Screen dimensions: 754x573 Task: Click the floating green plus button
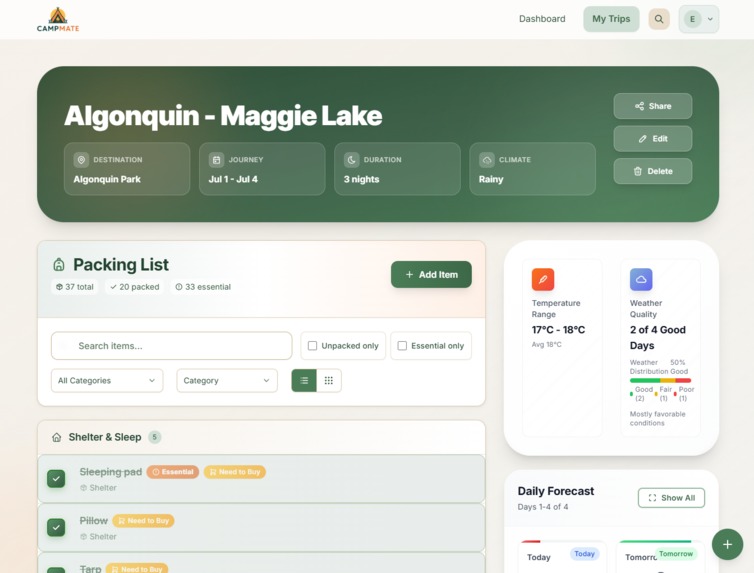point(728,544)
